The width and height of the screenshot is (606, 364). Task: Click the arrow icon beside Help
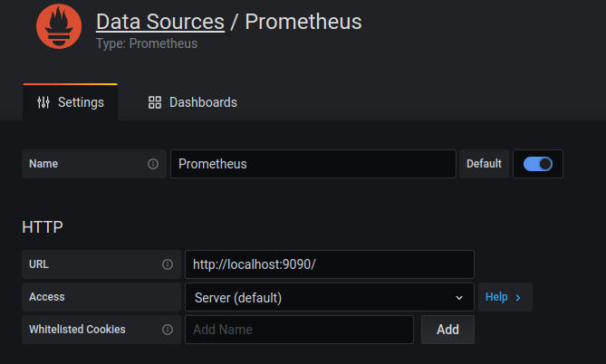tap(518, 297)
